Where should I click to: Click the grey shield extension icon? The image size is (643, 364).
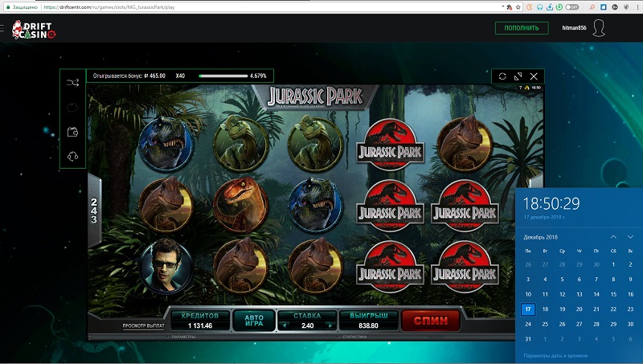(626, 7)
